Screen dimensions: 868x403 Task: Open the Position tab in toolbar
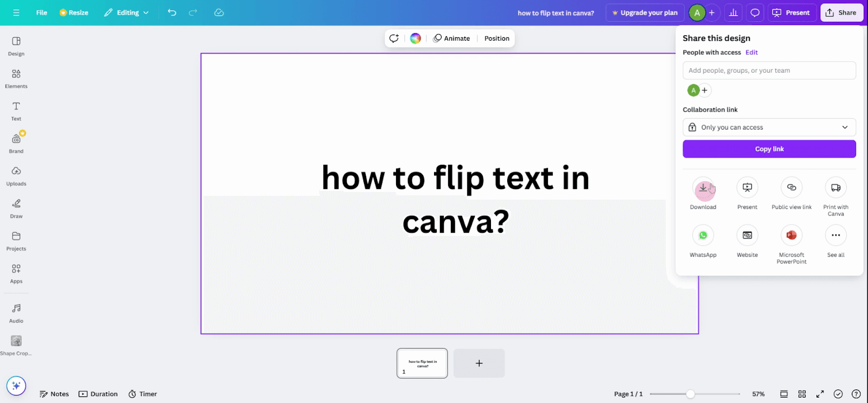coord(497,39)
